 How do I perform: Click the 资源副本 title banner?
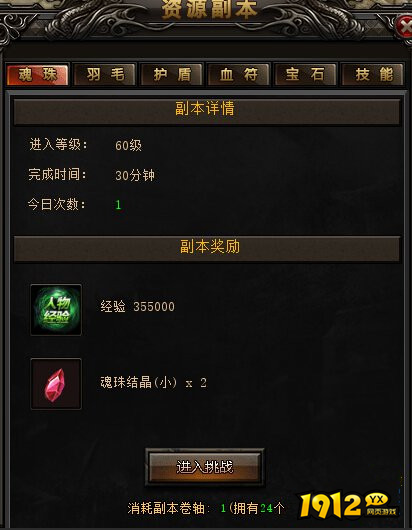(x=210, y=9)
